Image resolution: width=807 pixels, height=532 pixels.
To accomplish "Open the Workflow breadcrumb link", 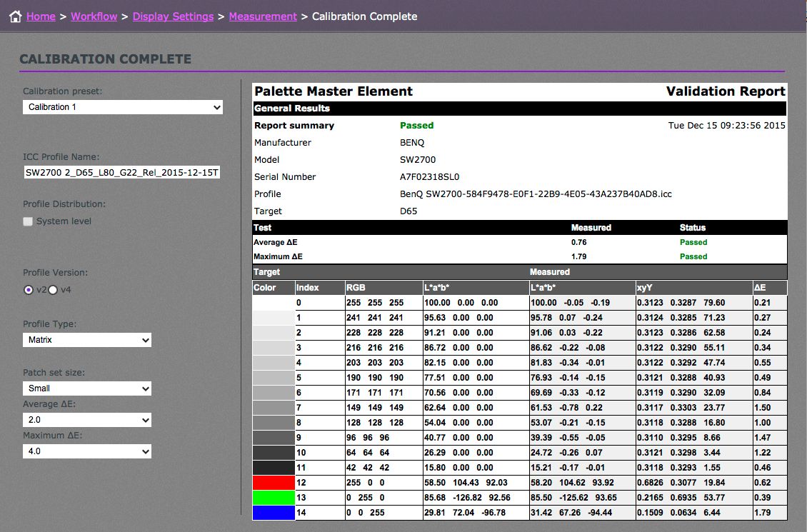I will [94, 16].
